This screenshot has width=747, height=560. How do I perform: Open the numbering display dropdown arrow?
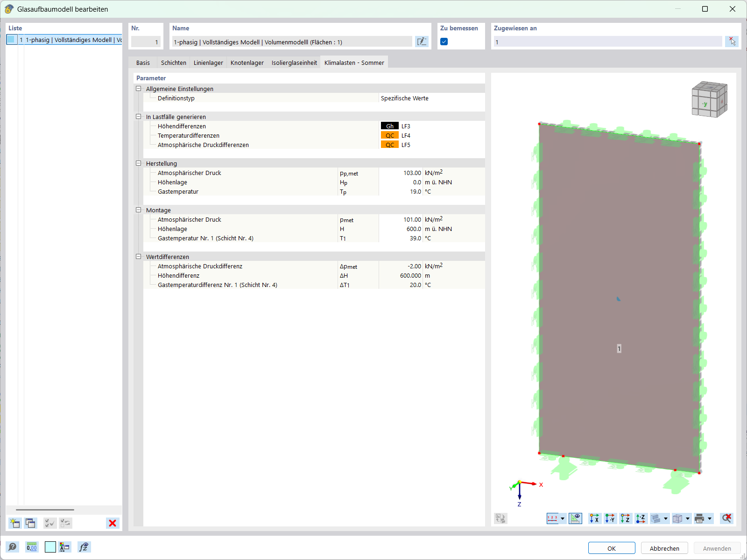click(563, 518)
